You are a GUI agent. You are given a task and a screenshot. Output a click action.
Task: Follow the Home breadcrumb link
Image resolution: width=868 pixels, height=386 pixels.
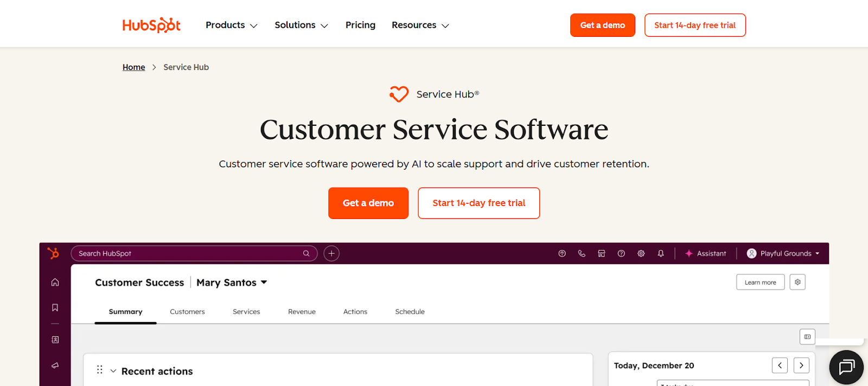point(133,67)
